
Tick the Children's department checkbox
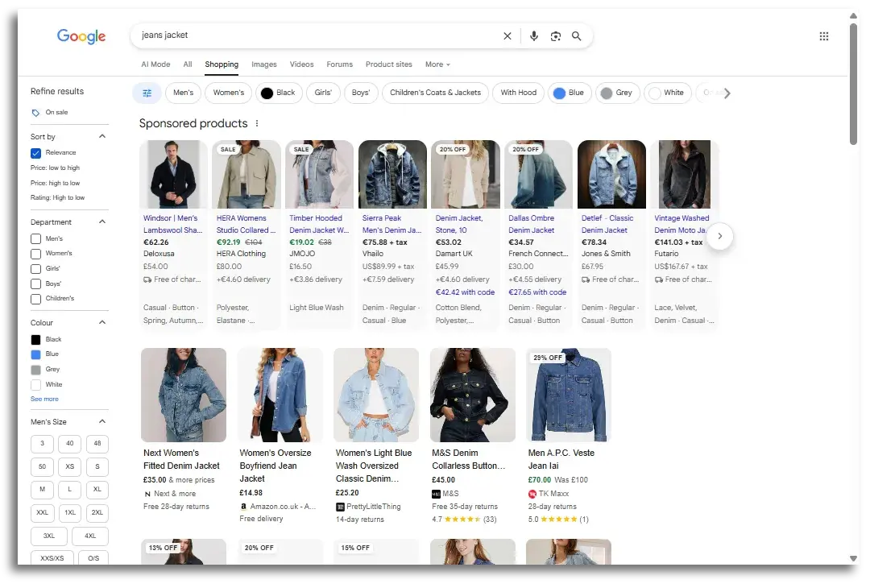[x=35, y=299]
